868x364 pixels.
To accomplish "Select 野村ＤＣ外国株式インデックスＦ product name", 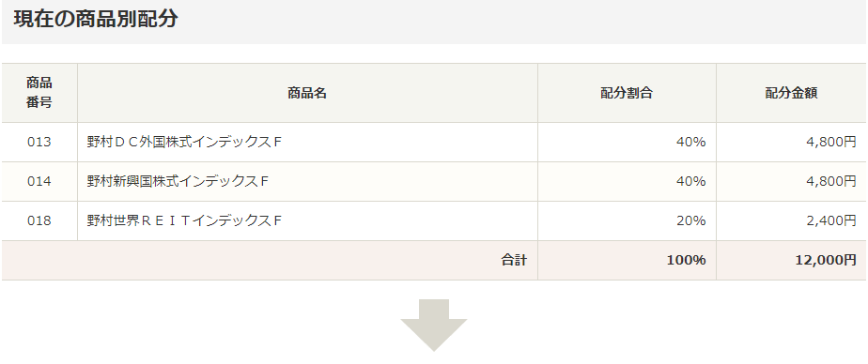I will click(x=185, y=143).
